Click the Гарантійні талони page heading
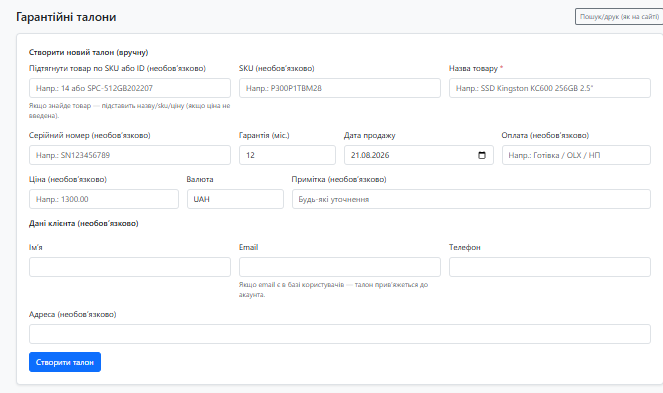This screenshot has width=663, height=393. (x=66, y=17)
